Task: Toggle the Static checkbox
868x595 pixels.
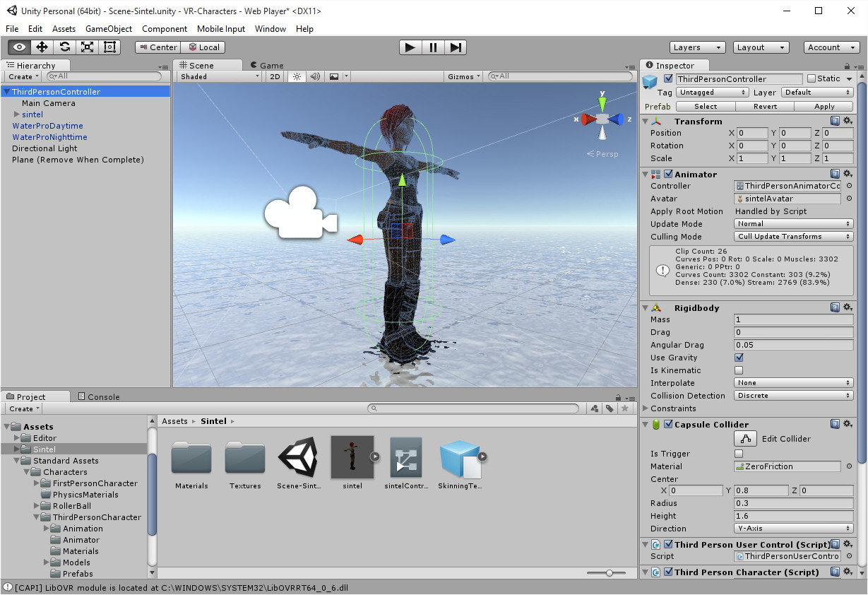Action: click(811, 78)
